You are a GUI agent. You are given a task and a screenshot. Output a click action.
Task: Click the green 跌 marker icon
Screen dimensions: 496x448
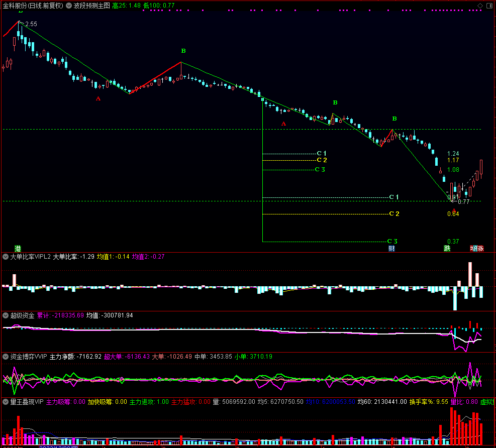(x=447, y=249)
